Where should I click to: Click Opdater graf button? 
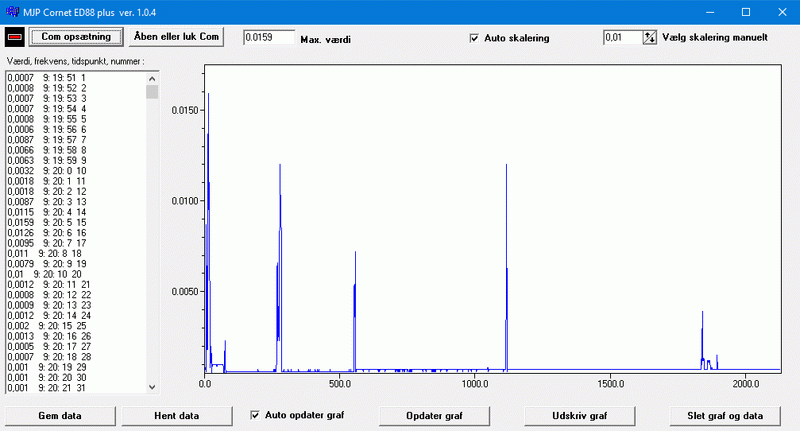434,416
